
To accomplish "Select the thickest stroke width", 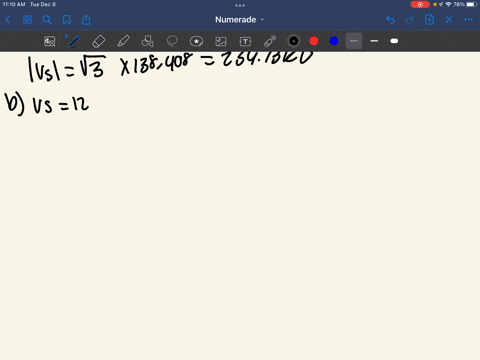I will (x=394, y=41).
